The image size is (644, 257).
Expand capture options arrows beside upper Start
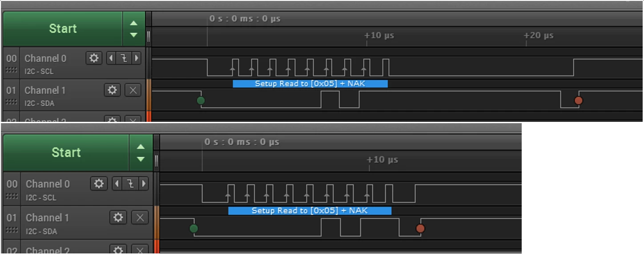133,29
